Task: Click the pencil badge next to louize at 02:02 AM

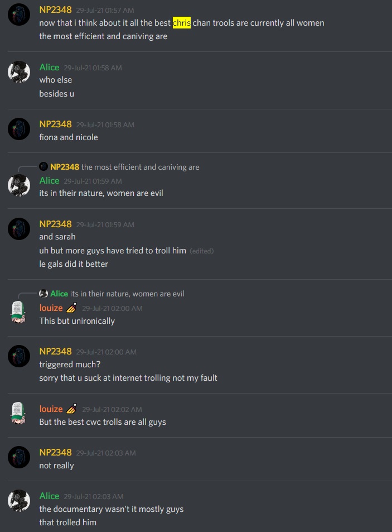Action: pyautogui.click(x=71, y=409)
